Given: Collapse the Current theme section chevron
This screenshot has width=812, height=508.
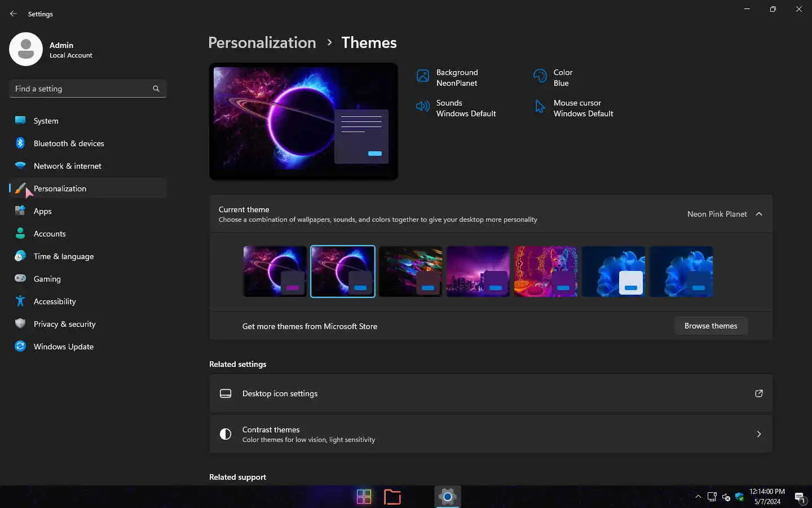Looking at the screenshot, I should 759,214.
